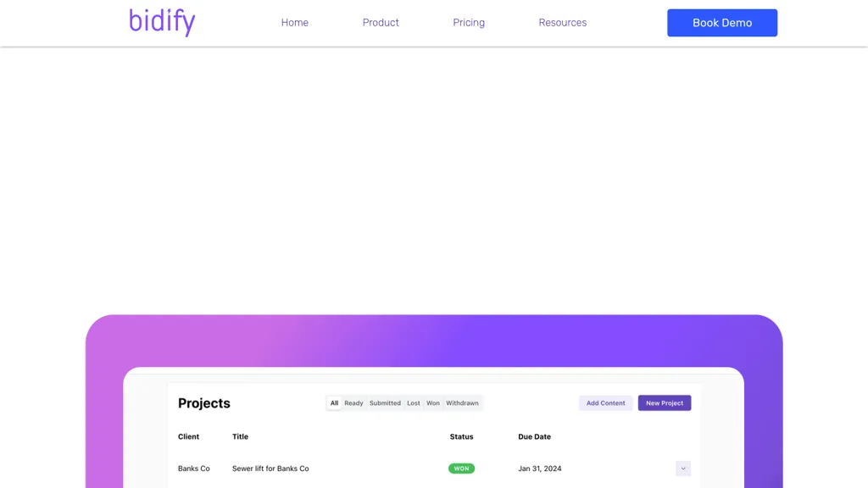Select the All filter tab
This screenshot has height=488, width=868.
pyautogui.click(x=334, y=403)
